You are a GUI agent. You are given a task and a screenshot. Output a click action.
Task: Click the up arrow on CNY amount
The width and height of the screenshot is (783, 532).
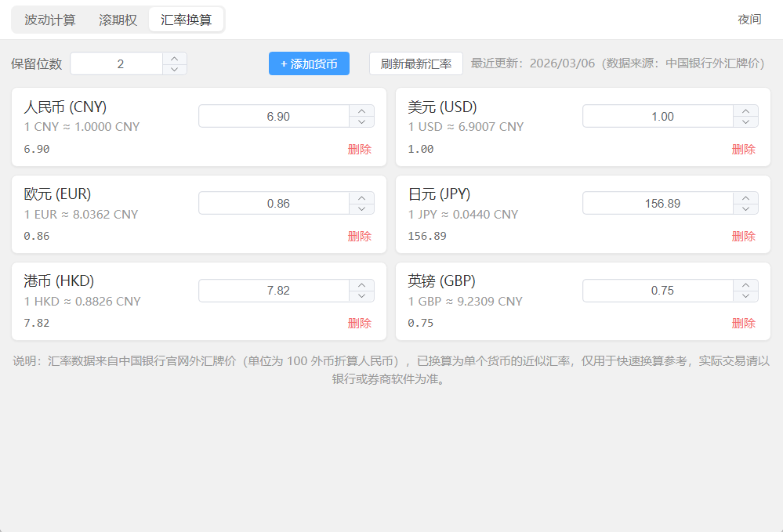tap(361, 110)
